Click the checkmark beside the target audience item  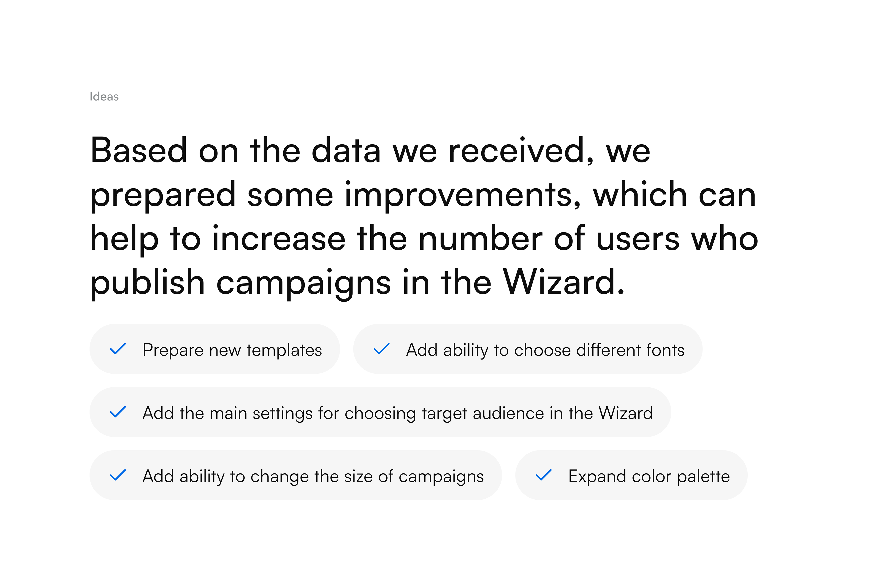[x=118, y=412]
